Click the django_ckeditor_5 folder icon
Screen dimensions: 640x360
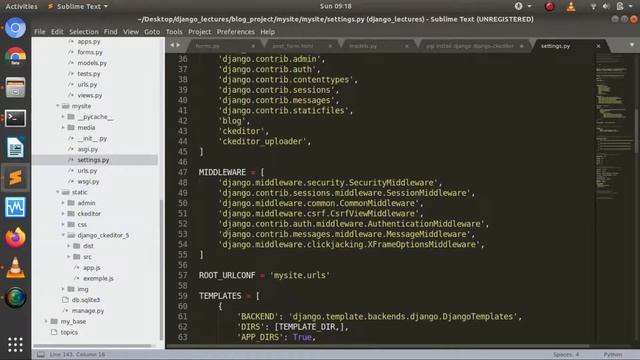pyautogui.click(x=71, y=236)
